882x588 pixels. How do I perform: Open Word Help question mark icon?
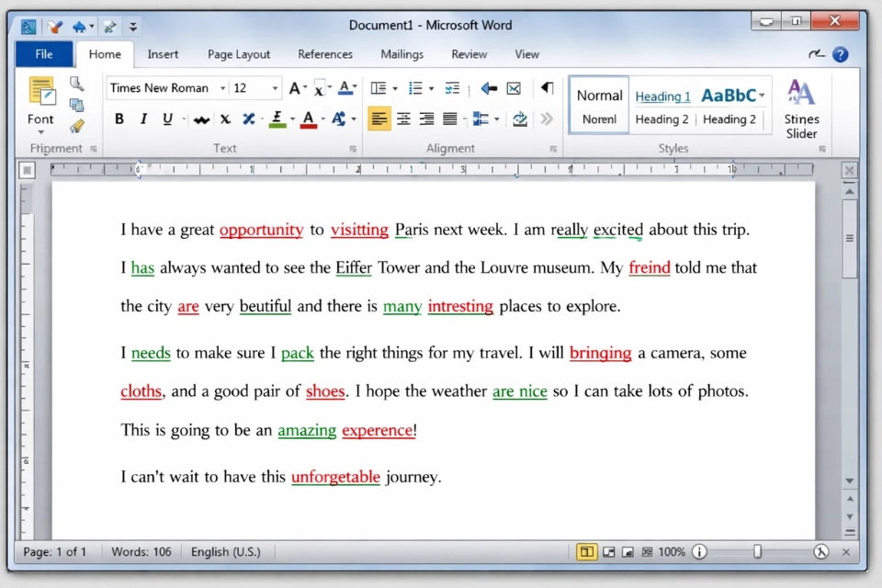point(840,54)
